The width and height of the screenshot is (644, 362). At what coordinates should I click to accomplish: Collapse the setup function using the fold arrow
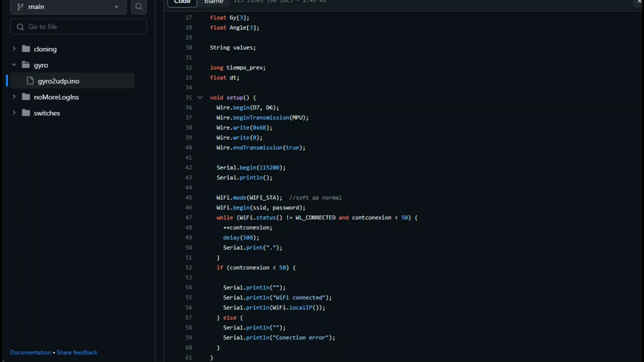pyautogui.click(x=200, y=98)
